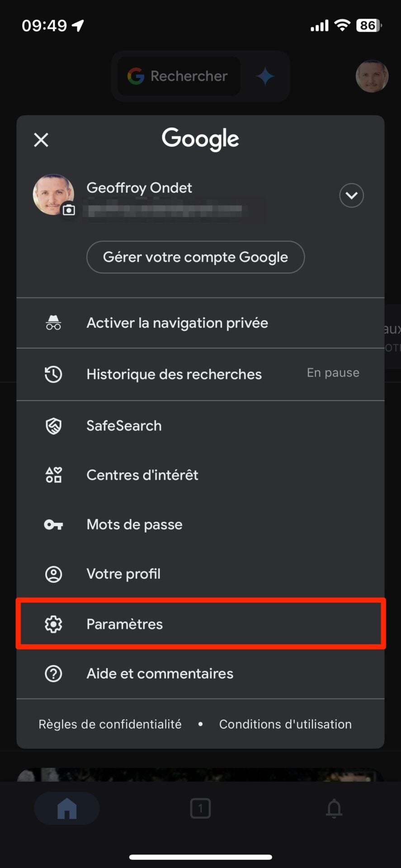Tap the camera badge on profile photo
Image resolution: width=401 pixels, height=868 pixels.
69,210
